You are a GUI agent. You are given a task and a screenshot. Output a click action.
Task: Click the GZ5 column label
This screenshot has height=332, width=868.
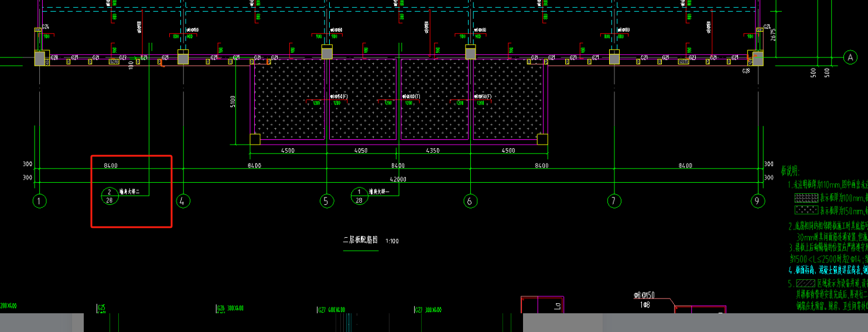(101, 307)
